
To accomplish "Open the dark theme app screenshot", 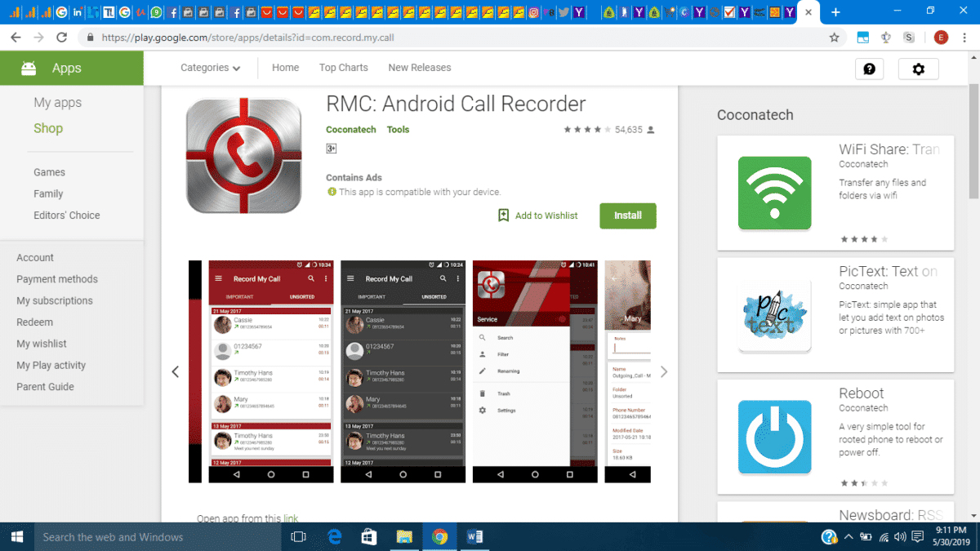I will point(403,371).
